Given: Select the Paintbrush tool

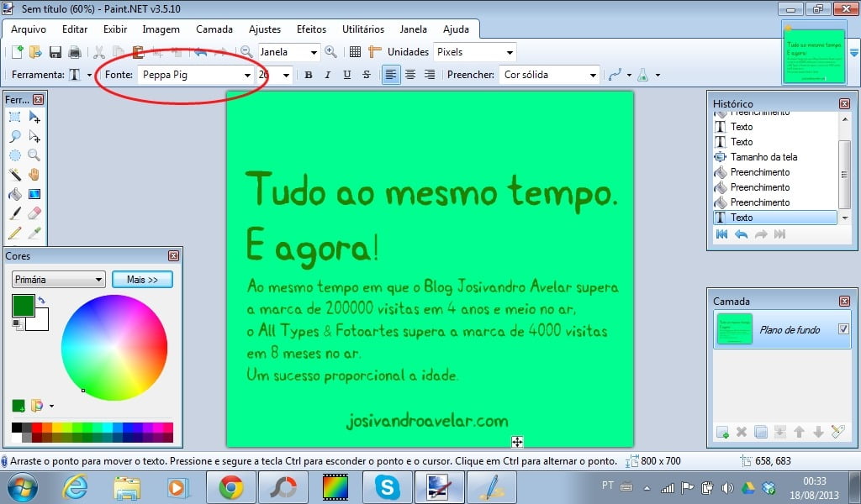Looking at the screenshot, I should click(15, 213).
